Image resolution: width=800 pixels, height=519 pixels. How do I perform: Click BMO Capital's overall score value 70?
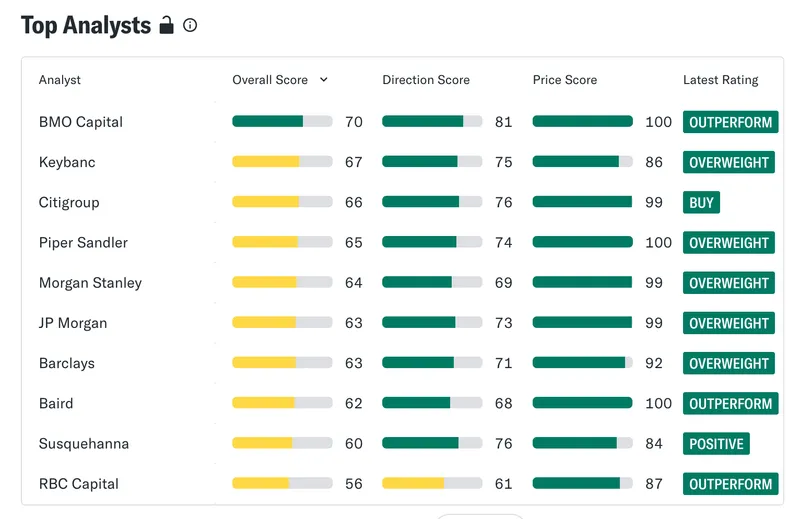(x=354, y=122)
